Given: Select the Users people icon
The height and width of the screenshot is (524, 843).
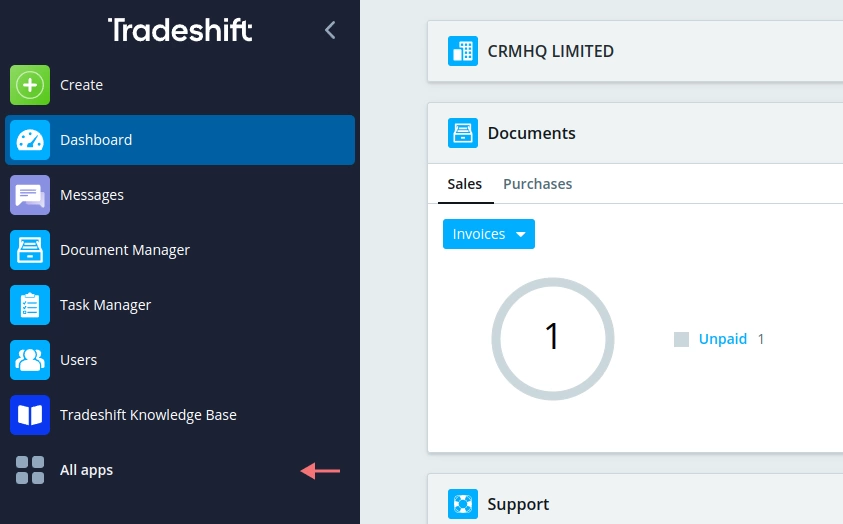Looking at the screenshot, I should [x=30, y=360].
